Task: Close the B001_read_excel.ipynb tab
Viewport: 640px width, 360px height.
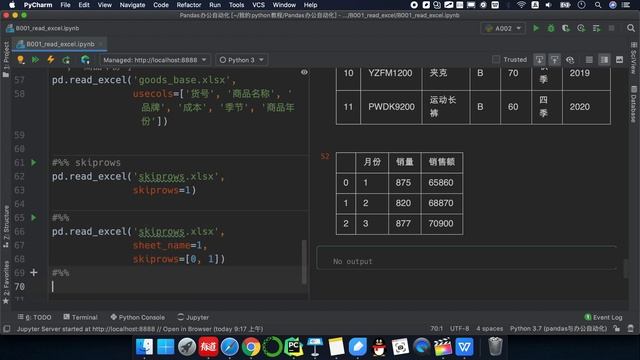Action: coord(101,44)
